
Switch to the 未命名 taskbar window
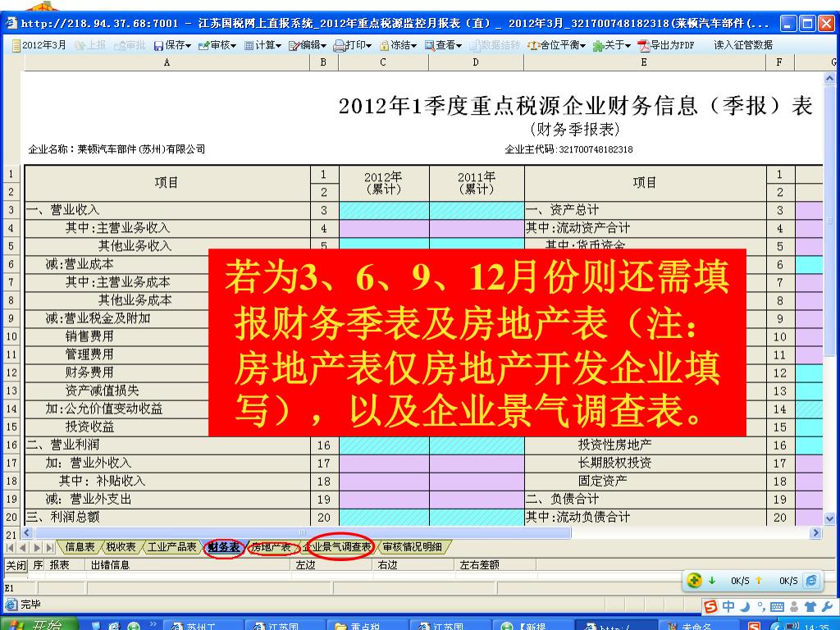(x=697, y=626)
